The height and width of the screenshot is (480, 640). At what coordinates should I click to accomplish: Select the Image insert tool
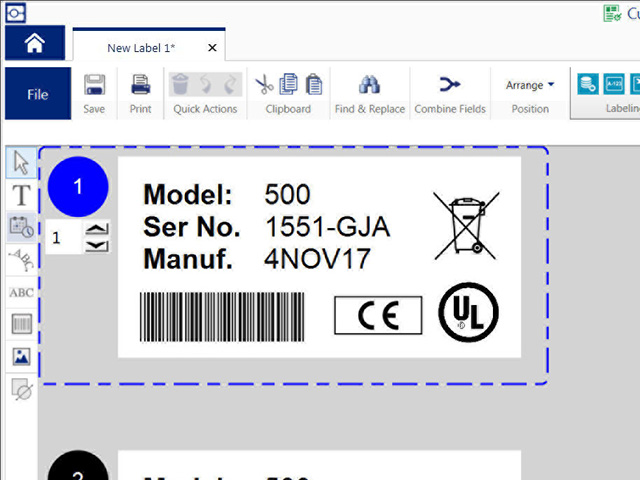[21, 357]
